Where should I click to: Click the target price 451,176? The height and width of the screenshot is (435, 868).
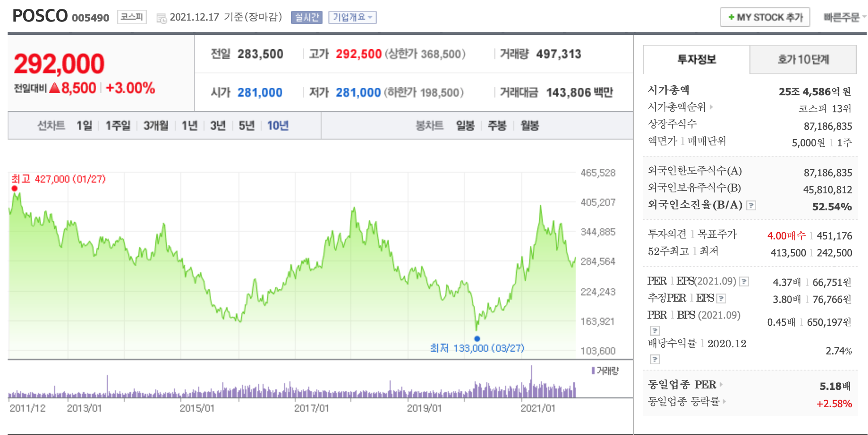pyautogui.click(x=834, y=236)
